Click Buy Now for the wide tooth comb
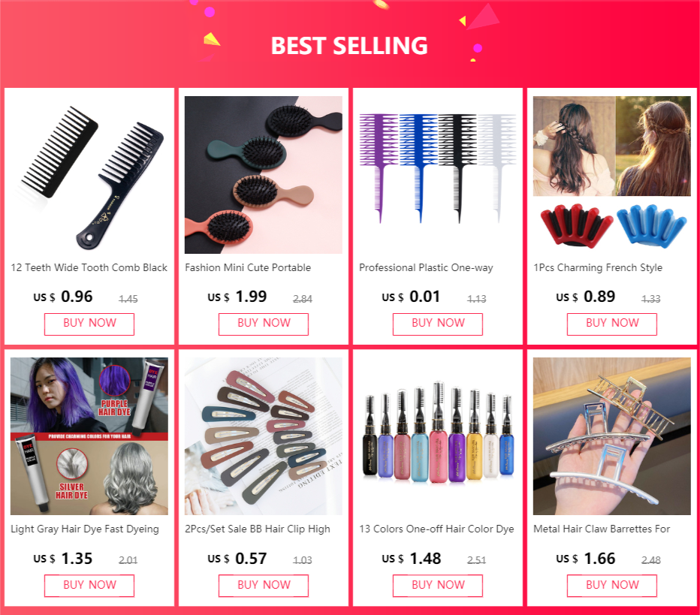Screen dimensions: 700x615 [x=89, y=324]
